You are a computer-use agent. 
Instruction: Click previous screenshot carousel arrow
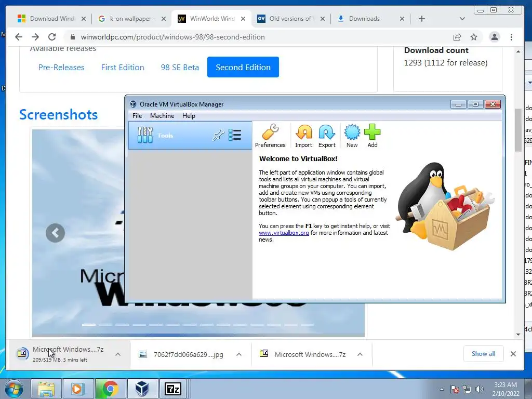pos(55,233)
